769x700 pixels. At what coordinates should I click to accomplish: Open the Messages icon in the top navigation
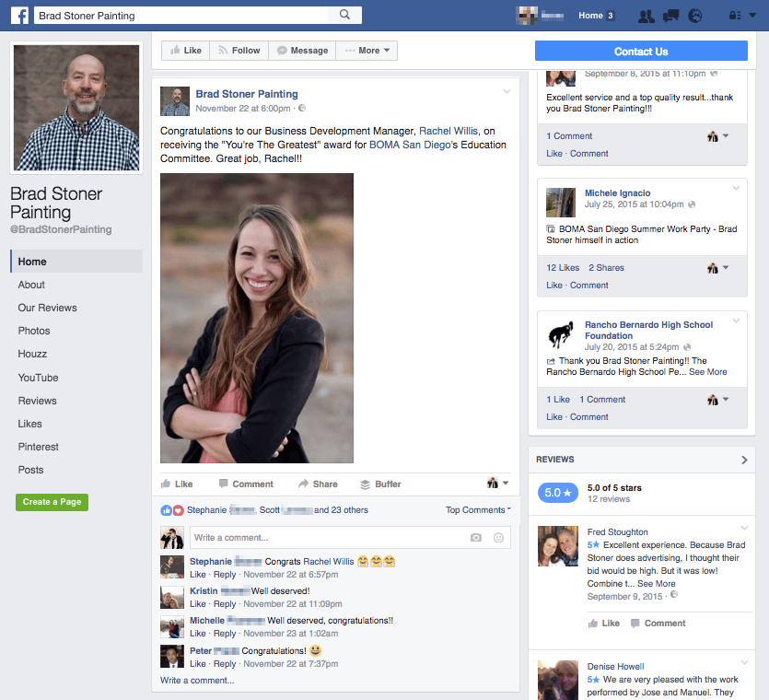pos(670,16)
